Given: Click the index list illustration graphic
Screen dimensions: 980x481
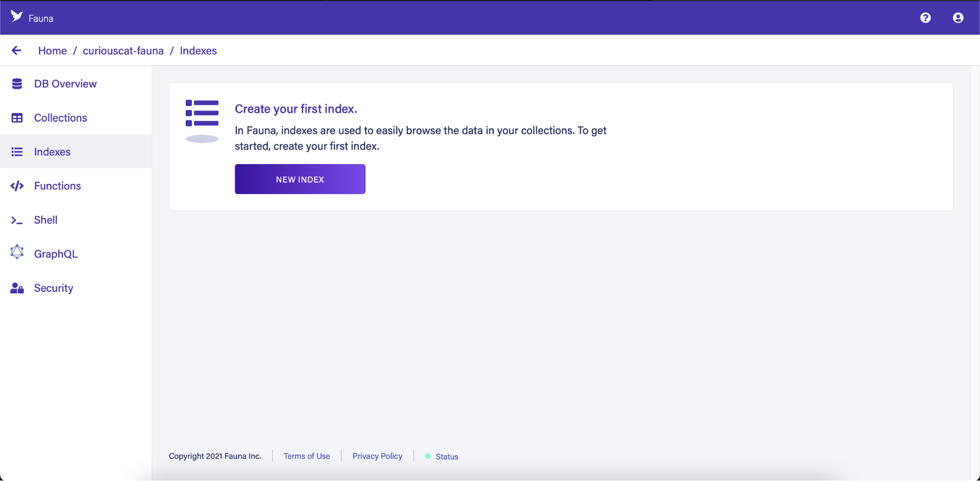Looking at the screenshot, I should click(202, 119).
